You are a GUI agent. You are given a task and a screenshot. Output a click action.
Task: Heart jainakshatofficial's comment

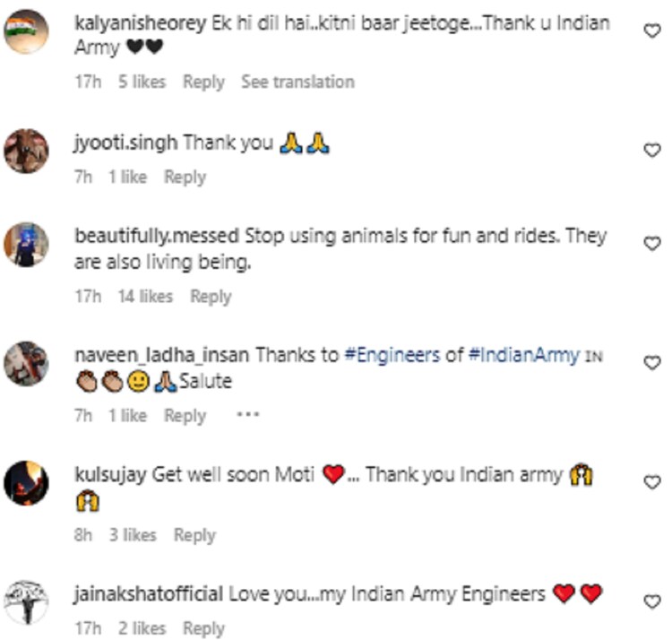[652, 601]
